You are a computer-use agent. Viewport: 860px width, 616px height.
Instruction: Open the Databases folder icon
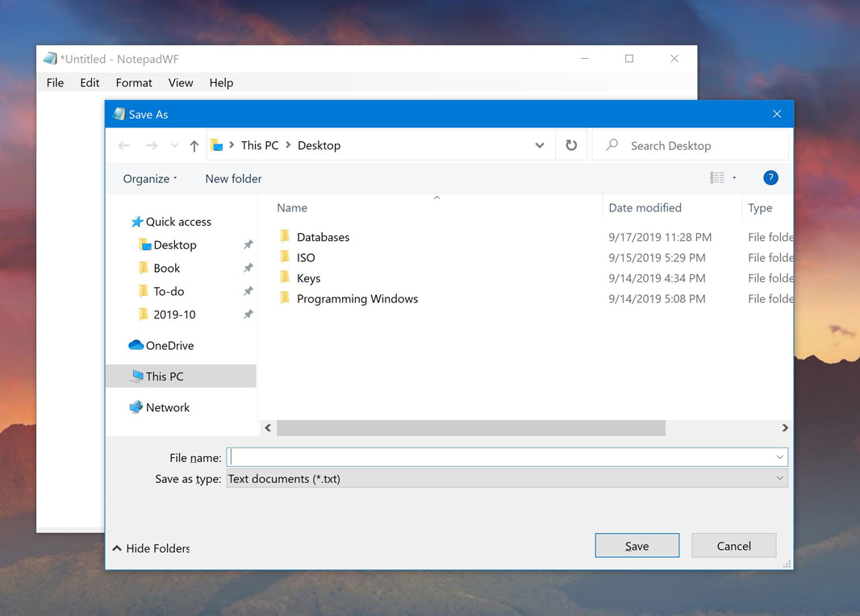pos(285,237)
